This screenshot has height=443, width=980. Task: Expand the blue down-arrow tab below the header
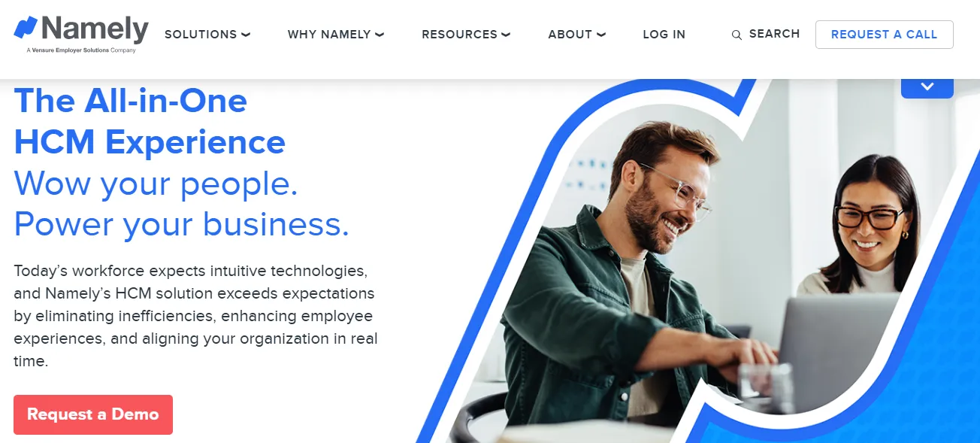click(927, 87)
